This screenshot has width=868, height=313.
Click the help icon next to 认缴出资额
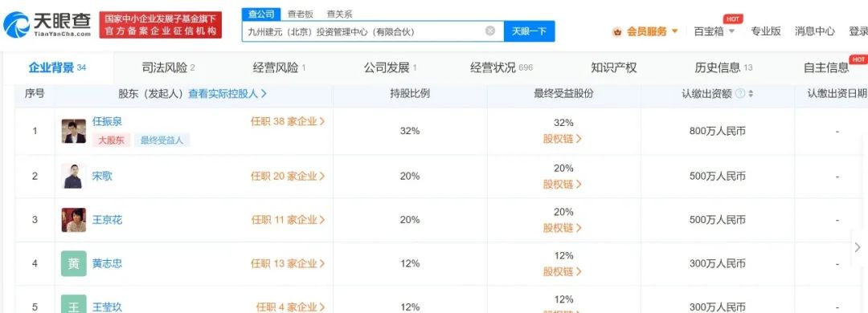tap(739, 94)
